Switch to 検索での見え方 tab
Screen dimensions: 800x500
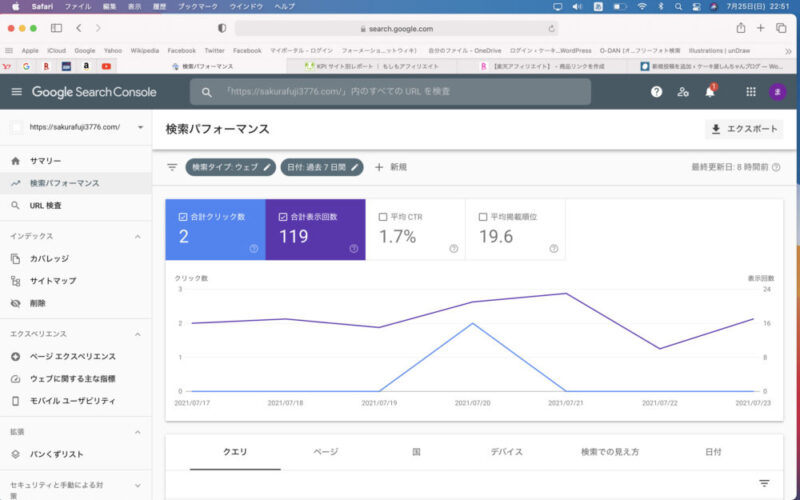tap(610, 452)
